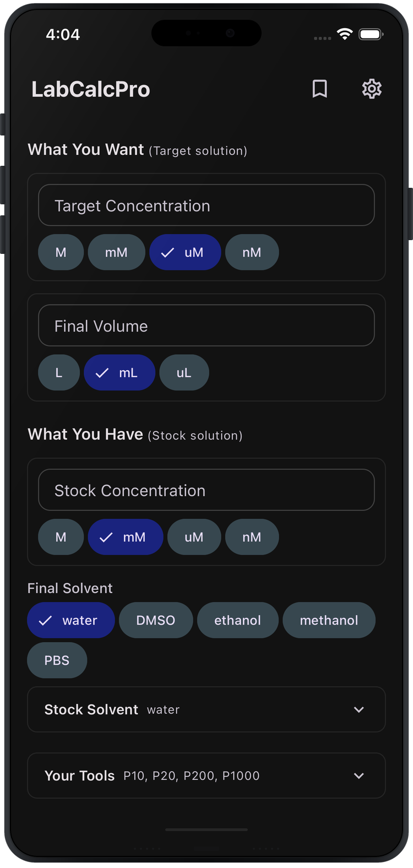Select M as stock concentration unit

pos(61,536)
